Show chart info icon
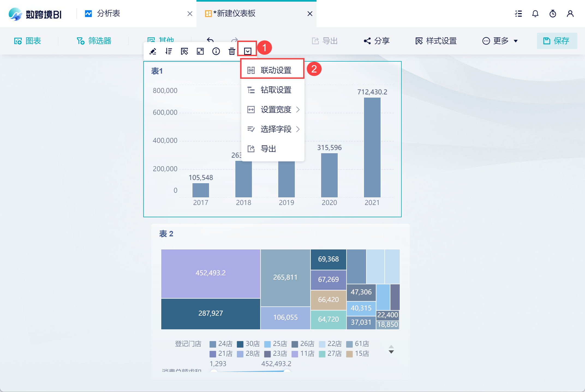The width and height of the screenshot is (585, 392). click(216, 51)
